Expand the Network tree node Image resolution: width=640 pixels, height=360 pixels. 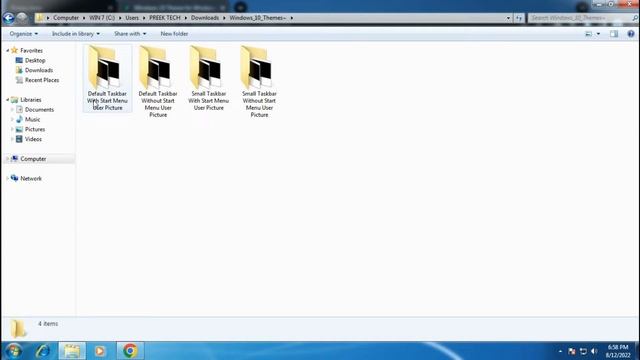pos(7,179)
